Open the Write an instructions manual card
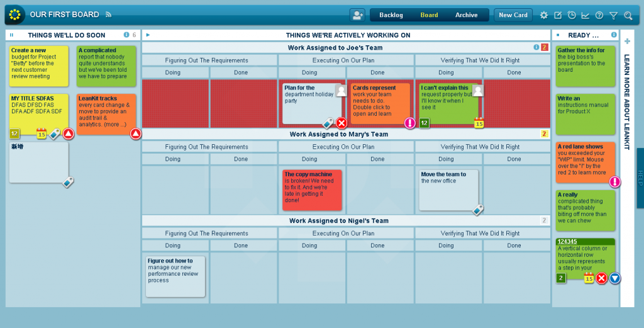The height and width of the screenshot is (328, 644). point(586,114)
